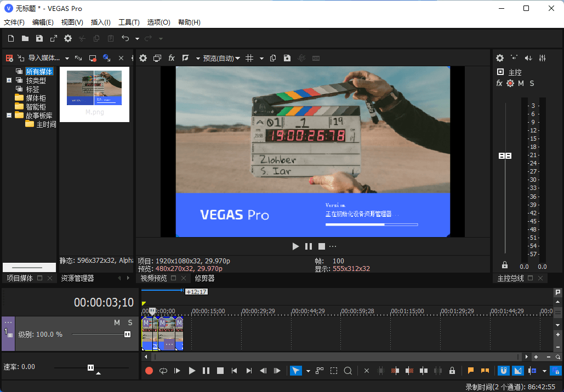
Task: Click the render/export arrow icon in the main toolbar
Action: pyautogui.click(x=54, y=38)
